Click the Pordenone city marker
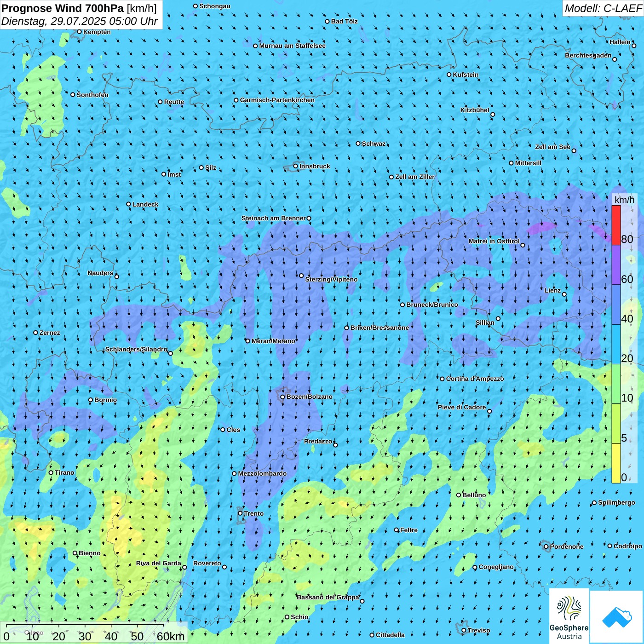The image size is (644, 644). point(546,546)
